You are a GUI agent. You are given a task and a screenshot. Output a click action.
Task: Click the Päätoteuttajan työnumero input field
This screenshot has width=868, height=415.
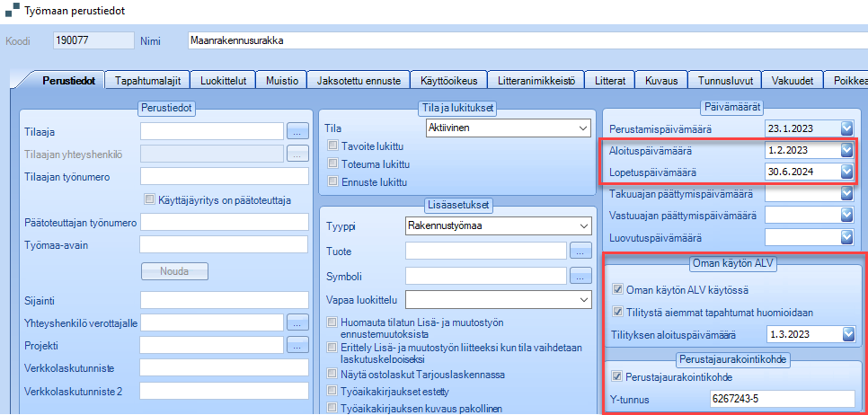tap(225, 222)
